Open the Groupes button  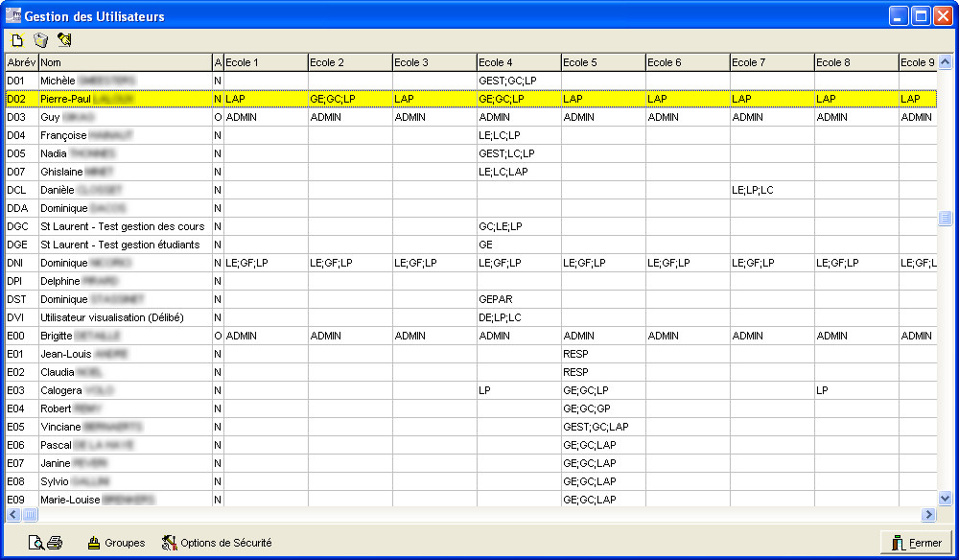[x=116, y=543]
